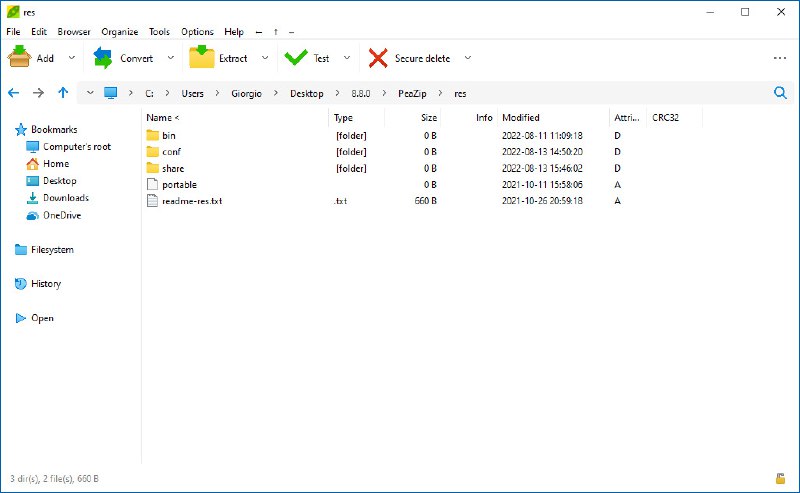Expand the Convert dropdown arrow
The width and height of the screenshot is (800, 493).
[171, 58]
